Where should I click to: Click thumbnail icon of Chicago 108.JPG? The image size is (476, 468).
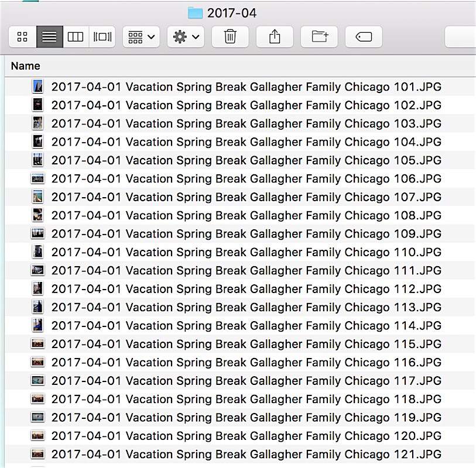(x=37, y=215)
